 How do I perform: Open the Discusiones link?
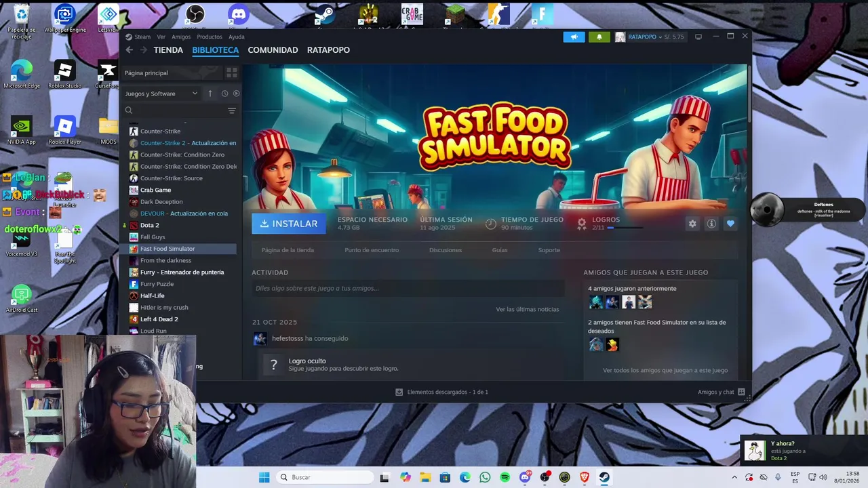tap(446, 250)
